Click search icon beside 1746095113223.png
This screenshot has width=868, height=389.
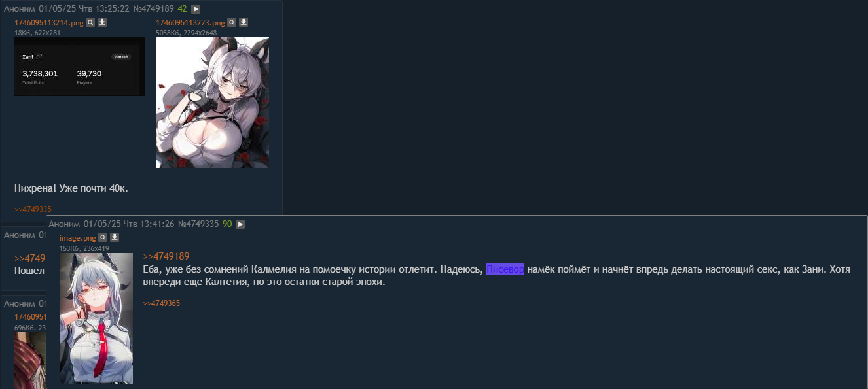(x=232, y=22)
